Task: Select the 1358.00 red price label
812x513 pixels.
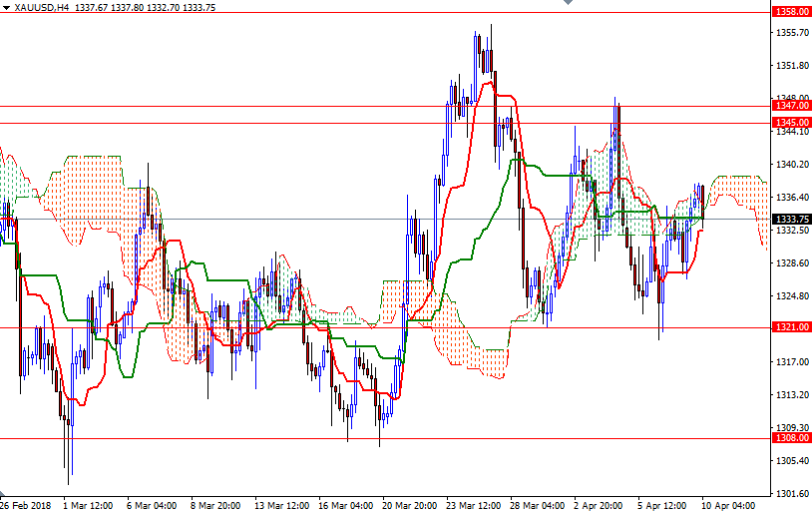Action: [791, 12]
